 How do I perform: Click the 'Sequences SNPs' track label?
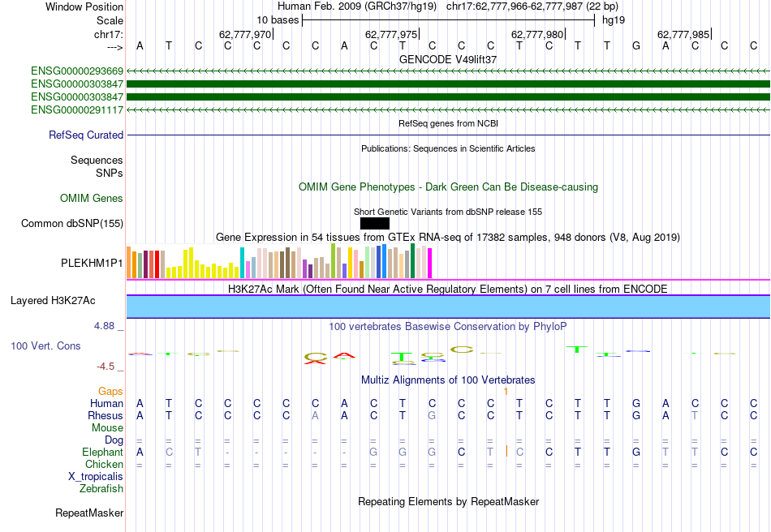(97, 166)
